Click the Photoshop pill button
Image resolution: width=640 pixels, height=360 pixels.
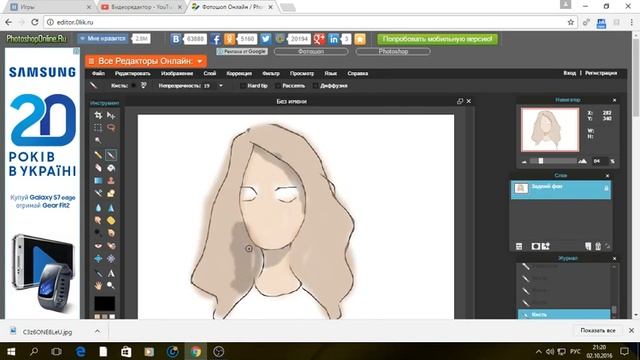click(x=393, y=51)
